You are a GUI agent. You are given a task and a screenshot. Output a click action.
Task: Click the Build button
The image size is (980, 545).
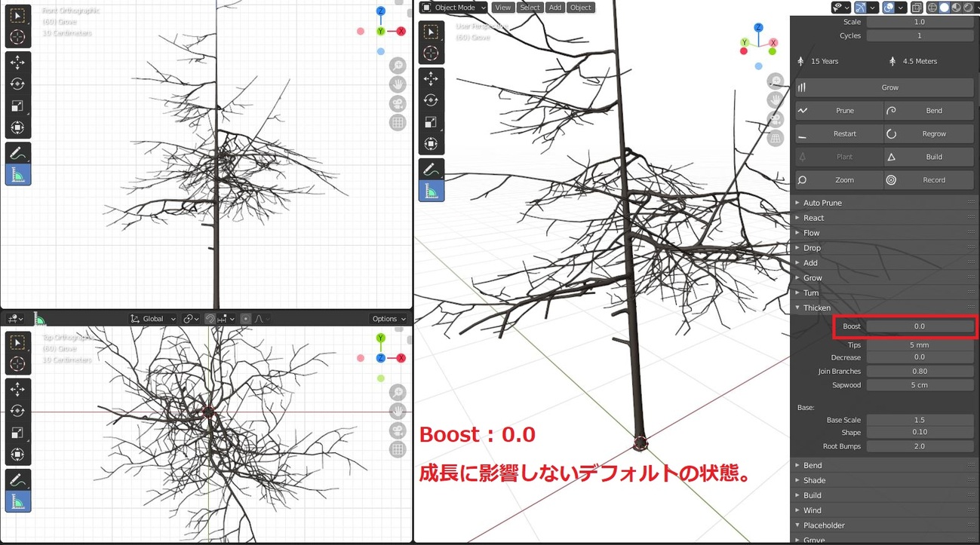[929, 157]
